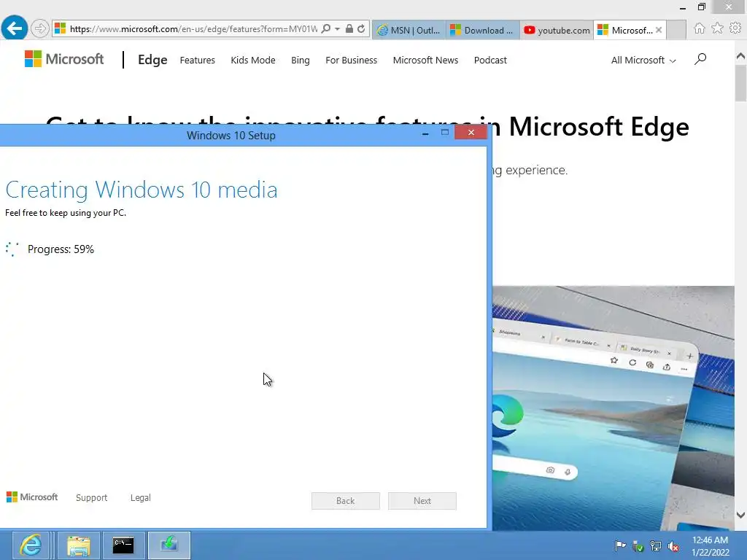Refresh the page with the reload icon
The image size is (747, 560).
[x=361, y=29]
